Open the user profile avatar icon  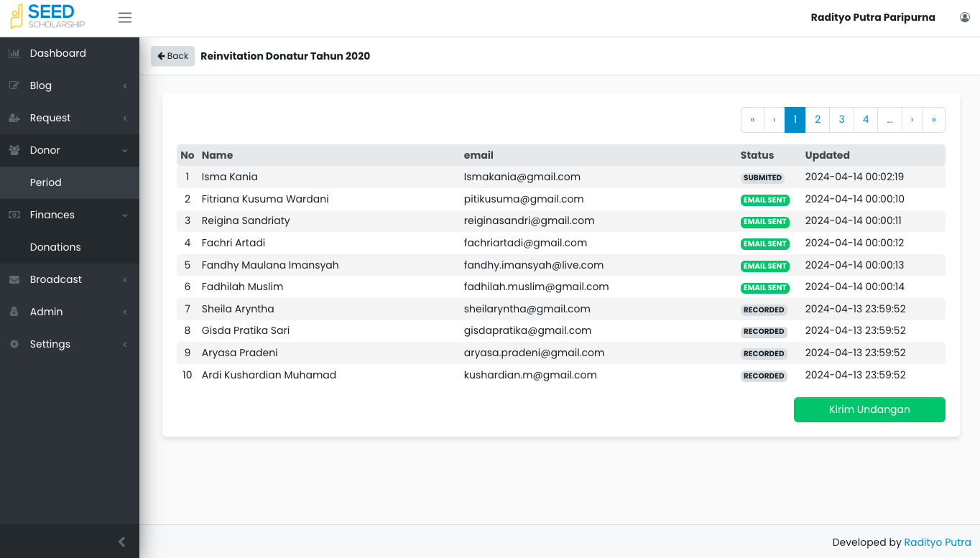point(965,17)
